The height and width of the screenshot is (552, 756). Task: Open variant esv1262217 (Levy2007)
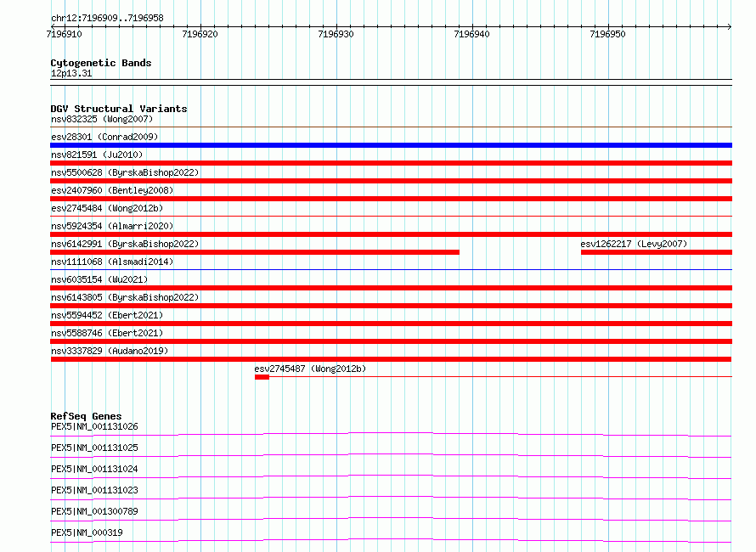(634, 244)
